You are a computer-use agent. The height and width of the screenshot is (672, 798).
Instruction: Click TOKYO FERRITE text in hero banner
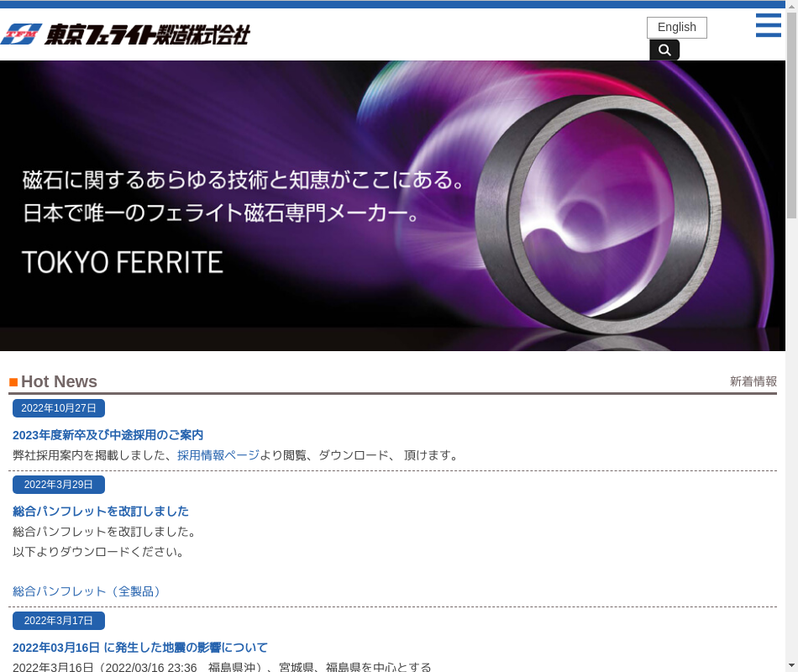[x=123, y=262]
